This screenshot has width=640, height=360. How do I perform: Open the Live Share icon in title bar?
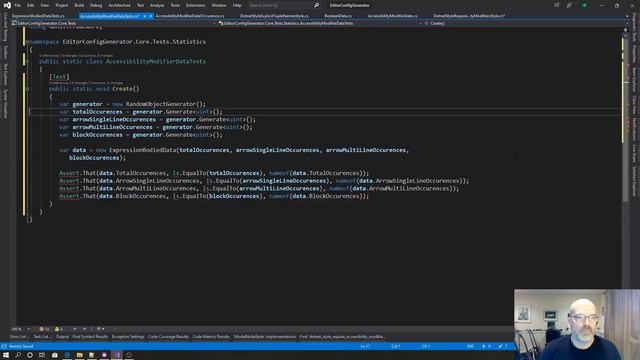[x=556, y=5]
